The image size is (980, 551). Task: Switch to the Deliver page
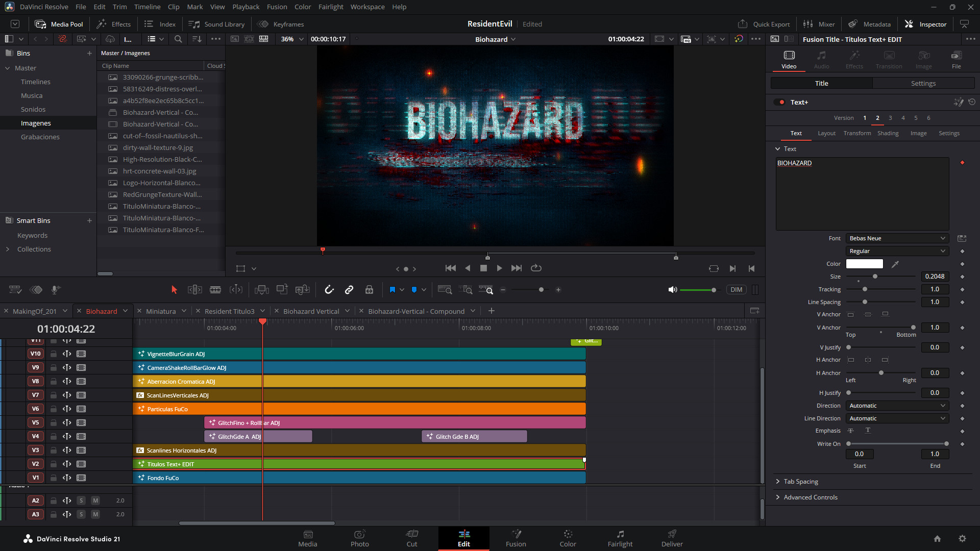coord(672,538)
